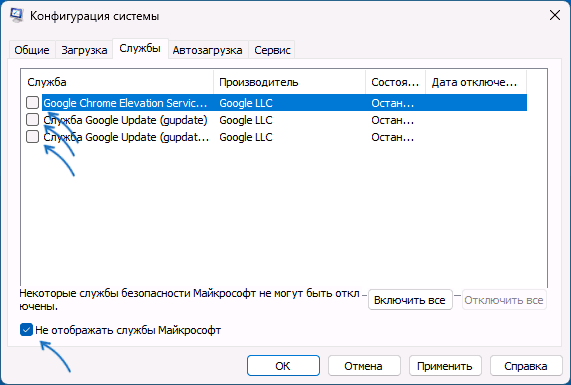Click the Включить все button
This screenshot has height=385, width=571.
pos(410,300)
